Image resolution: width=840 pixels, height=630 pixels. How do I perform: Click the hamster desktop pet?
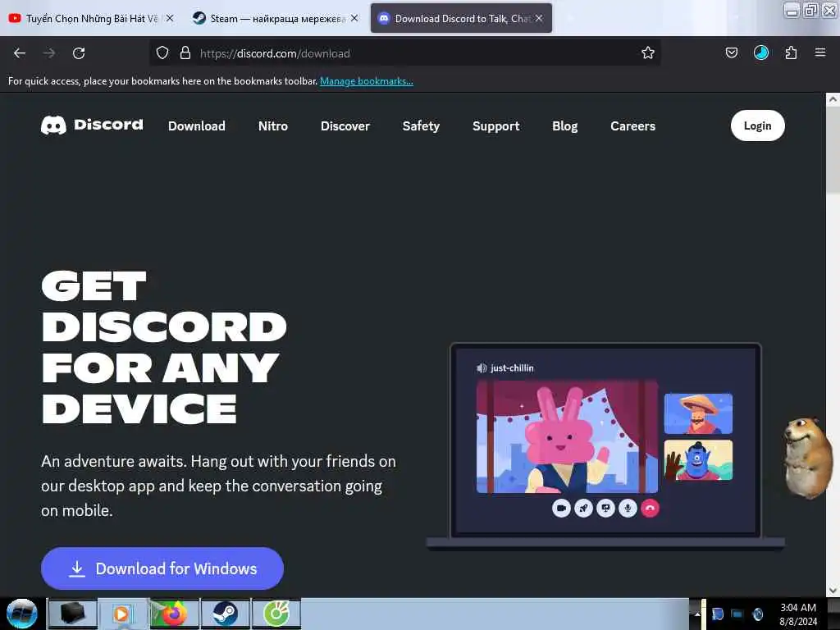tap(807, 458)
